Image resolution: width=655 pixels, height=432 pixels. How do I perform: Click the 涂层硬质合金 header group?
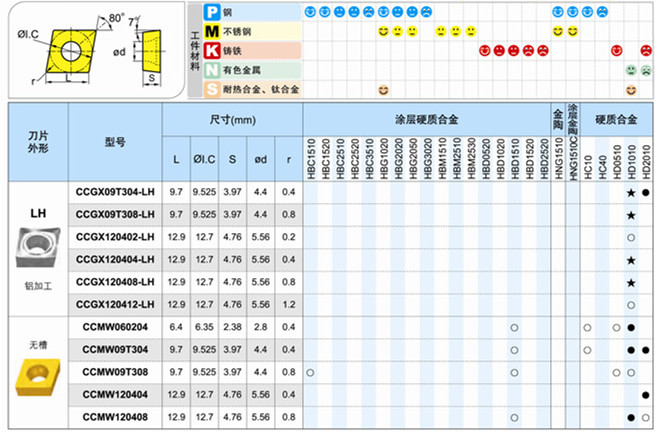pos(427,119)
